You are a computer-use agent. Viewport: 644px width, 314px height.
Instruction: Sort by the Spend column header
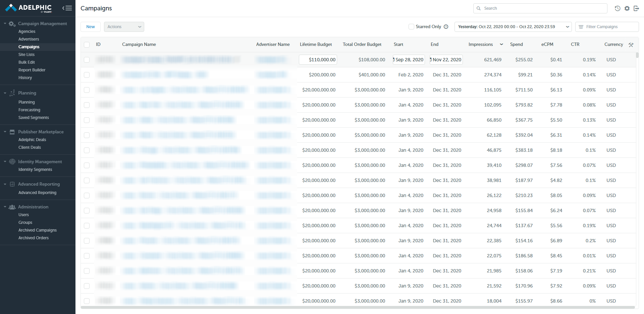pyautogui.click(x=517, y=45)
